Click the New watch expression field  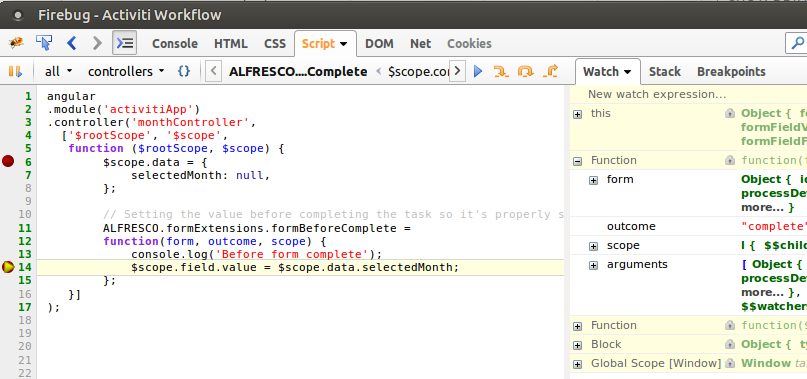coord(688,94)
